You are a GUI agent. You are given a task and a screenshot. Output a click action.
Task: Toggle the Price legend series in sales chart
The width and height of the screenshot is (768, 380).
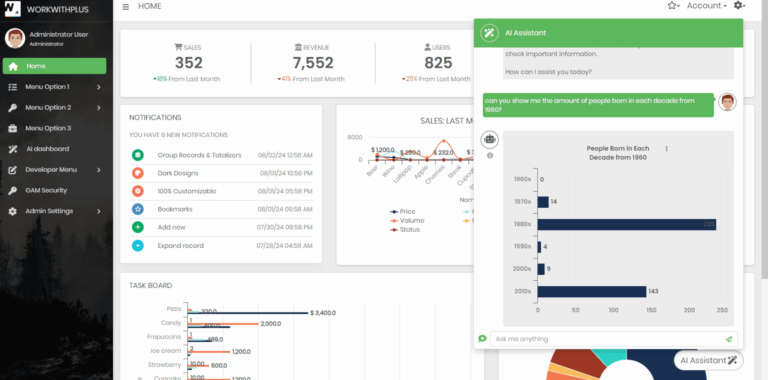[403, 212]
